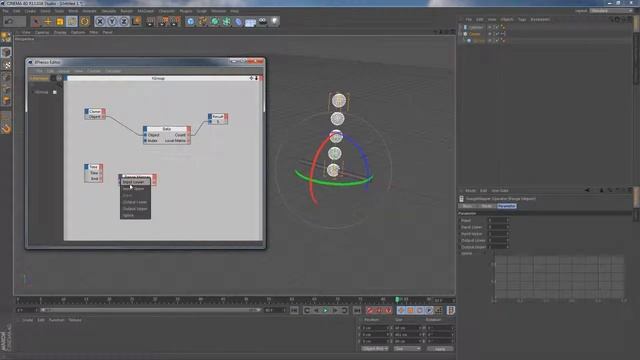
Task: Open the Object (Rel) coordinate dropdown
Action: [x=375, y=349]
